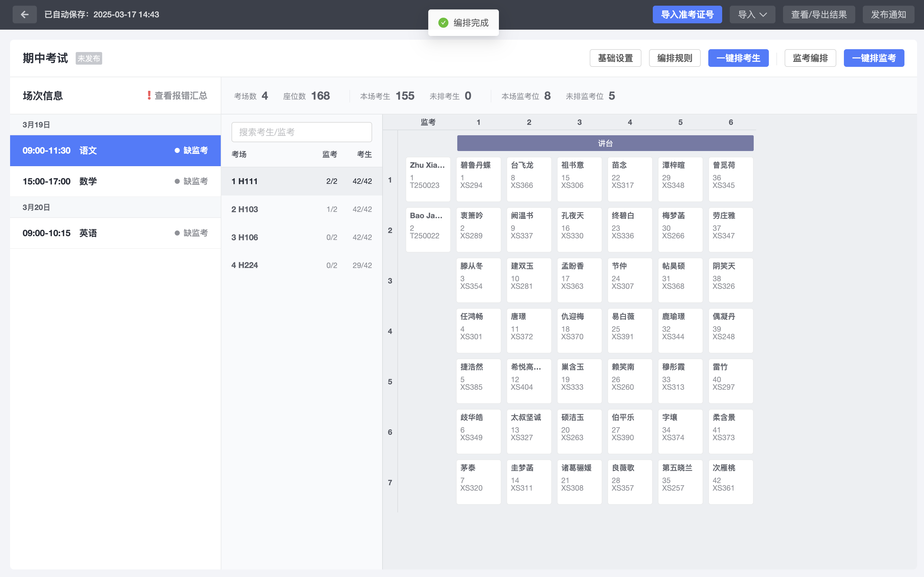Click 一键排监考 button
This screenshot has width=924, height=577.
[x=874, y=58]
